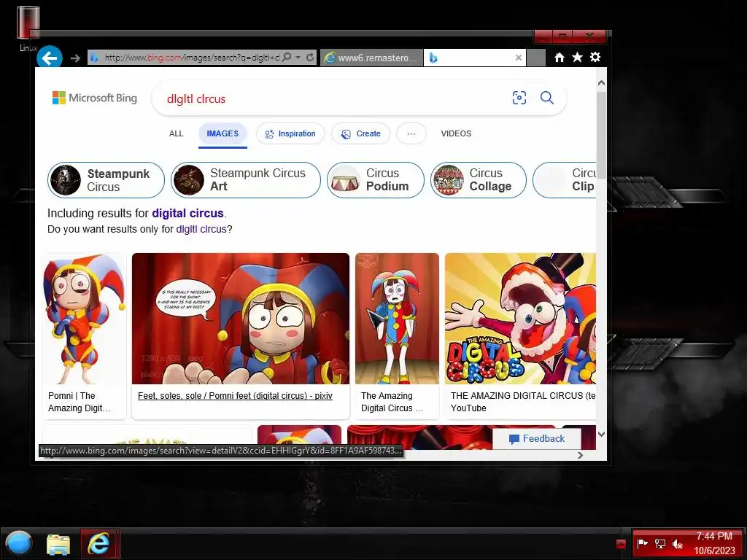The height and width of the screenshot is (560, 747).
Task: Click the Bing search magnifier button
Action: (x=547, y=98)
